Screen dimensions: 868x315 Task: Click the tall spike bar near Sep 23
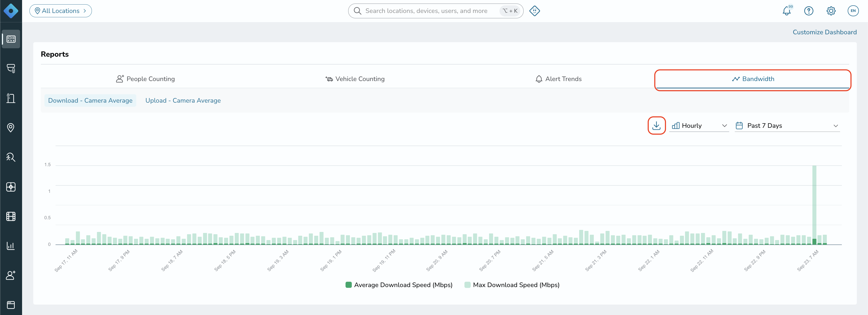(814, 205)
